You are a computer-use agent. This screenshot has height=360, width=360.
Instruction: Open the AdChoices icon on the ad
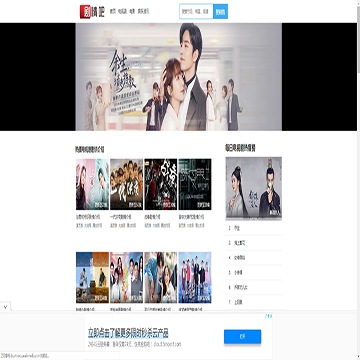pyautogui.click(x=268, y=316)
